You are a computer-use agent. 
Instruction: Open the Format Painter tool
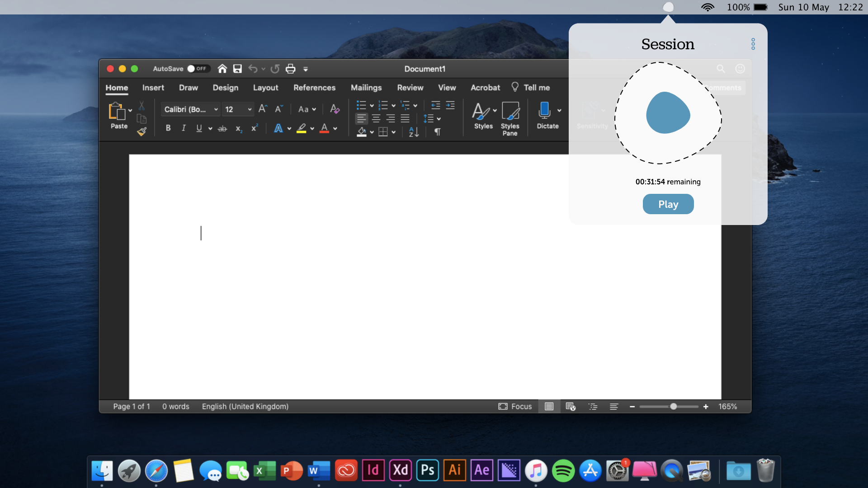[x=142, y=131]
